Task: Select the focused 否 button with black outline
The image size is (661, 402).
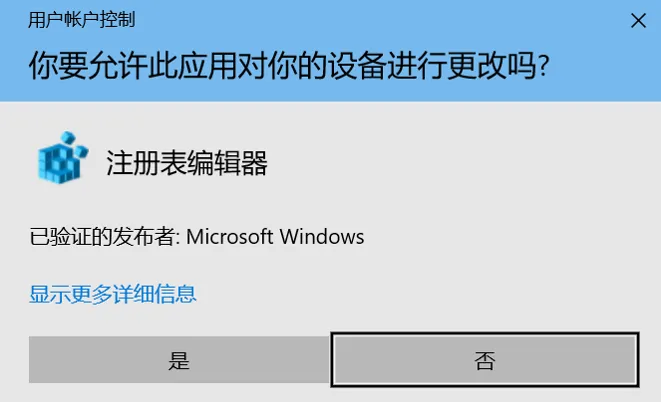Action: click(485, 359)
